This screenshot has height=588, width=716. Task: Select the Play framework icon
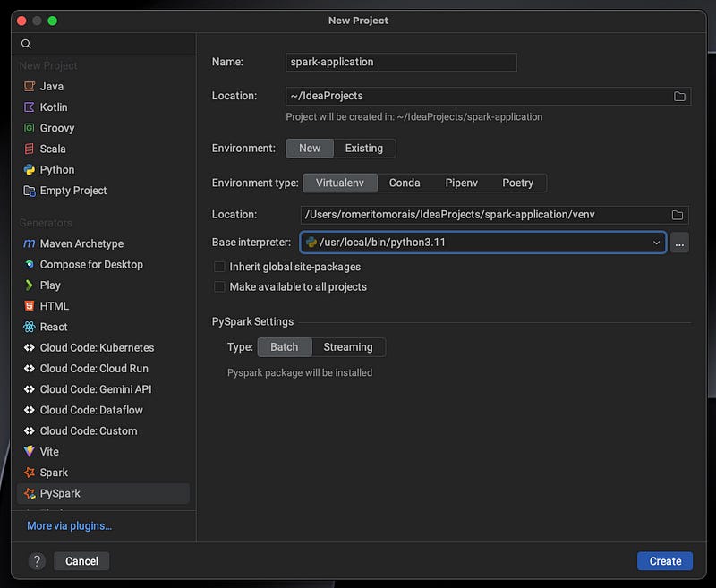click(30, 285)
